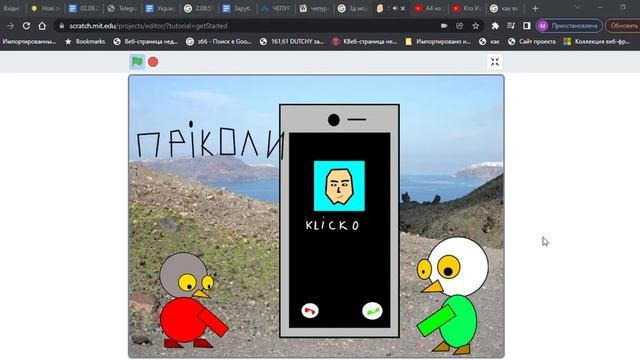This screenshot has height=360, width=640.
Task: Open the Веб-страница нед… bookmark
Action: 146,41
